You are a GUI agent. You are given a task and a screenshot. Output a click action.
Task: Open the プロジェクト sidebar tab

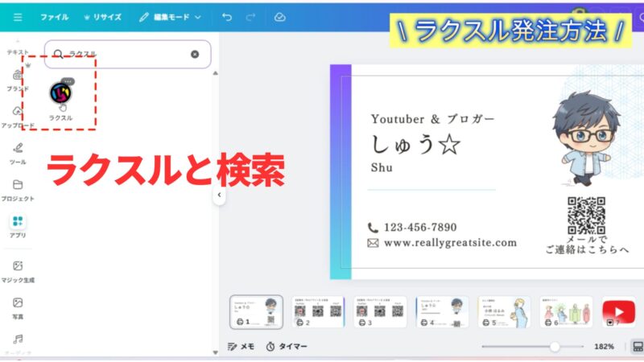18,190
